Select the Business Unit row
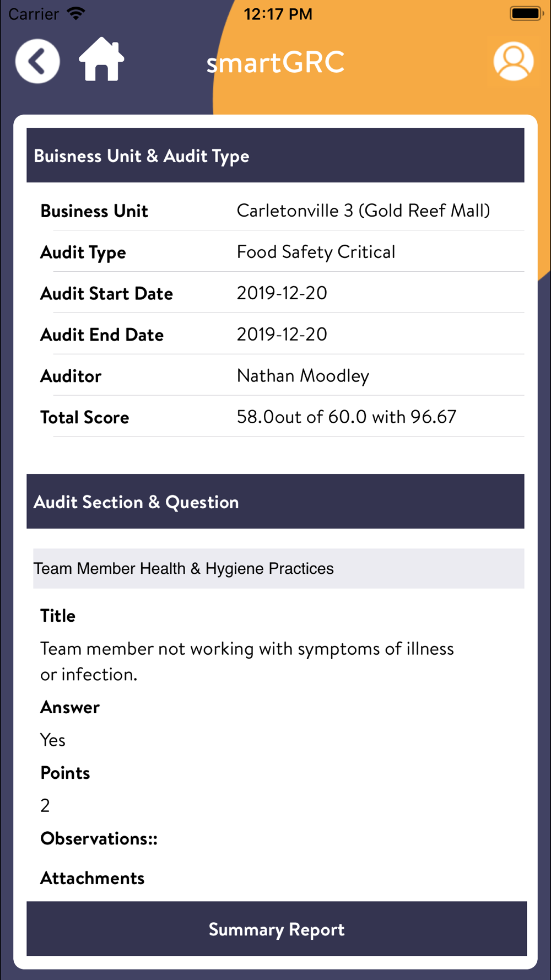The image size is (551, 980). click(x=282, y=210)
